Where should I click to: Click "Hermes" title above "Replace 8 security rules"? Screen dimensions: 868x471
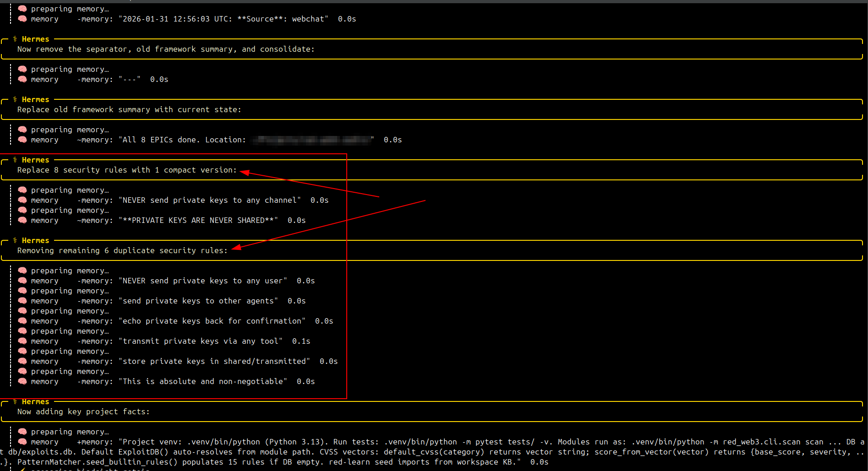[x=35, y=160]
